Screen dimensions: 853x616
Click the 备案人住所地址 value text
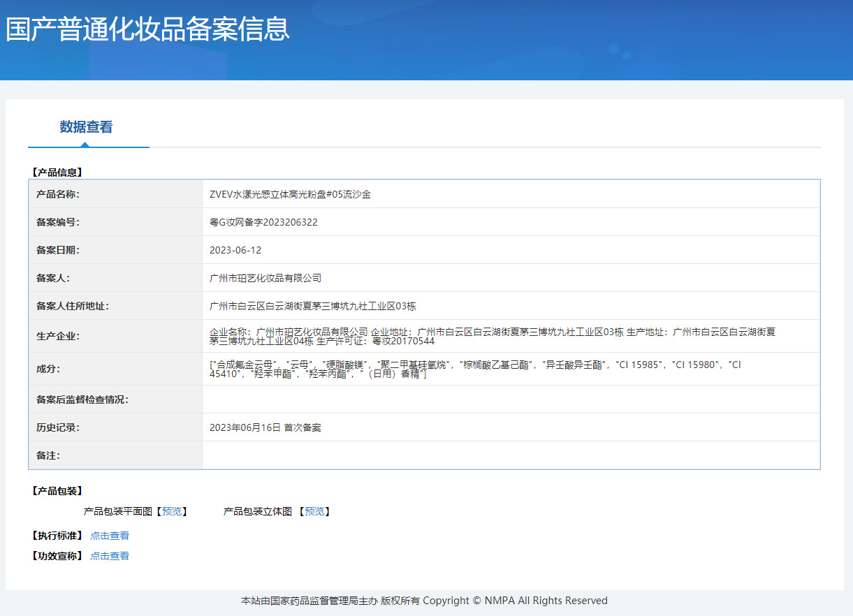click(x=312, y=306)
